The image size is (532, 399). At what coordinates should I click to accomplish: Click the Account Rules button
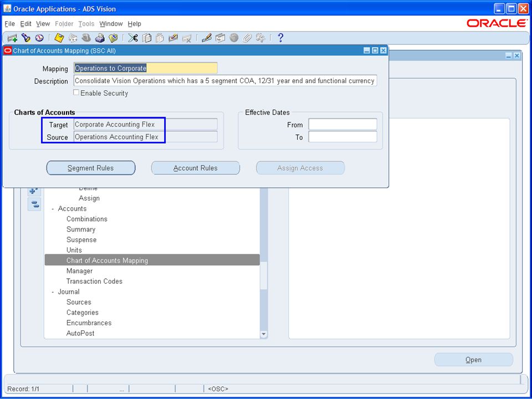pyautogui.click(x=196, y=168)
